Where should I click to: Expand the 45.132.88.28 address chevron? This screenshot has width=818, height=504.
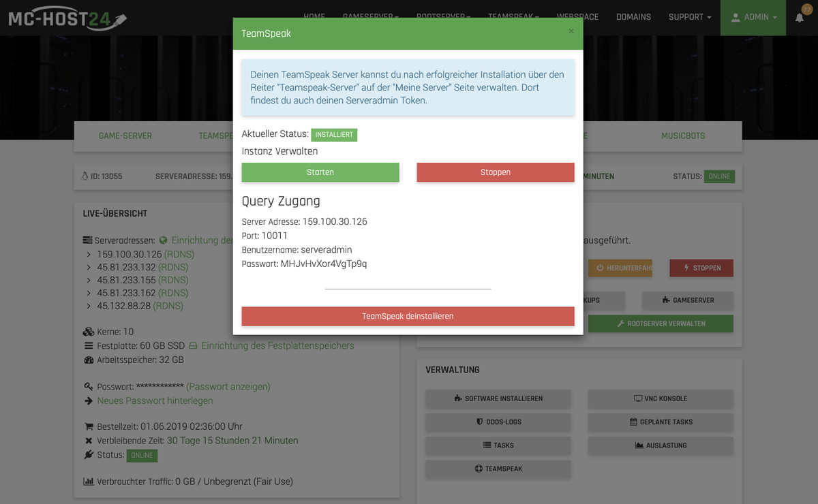coord(88,306)
